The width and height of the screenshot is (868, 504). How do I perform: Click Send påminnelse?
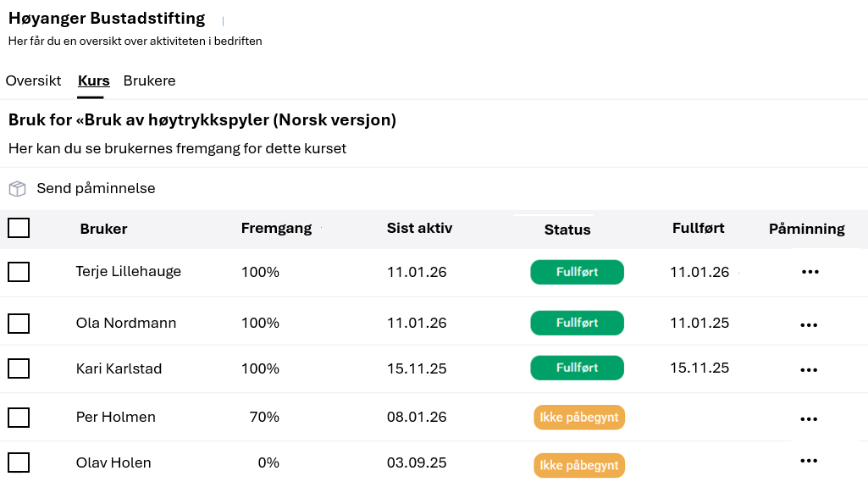(96, 189)
